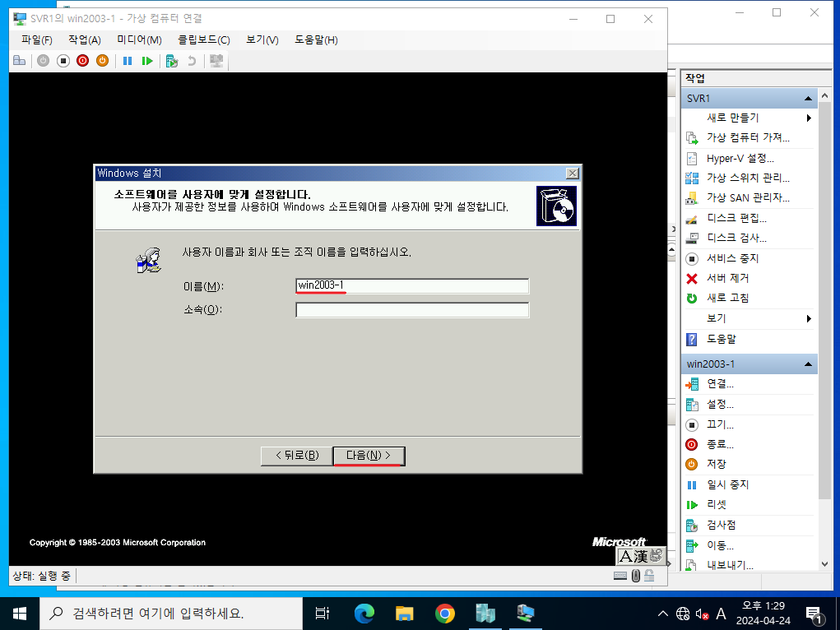This screenshot has width=840, height=630.
Task: Pause the virtual machine from the toolbar
Action: click(x=128, y=61)
